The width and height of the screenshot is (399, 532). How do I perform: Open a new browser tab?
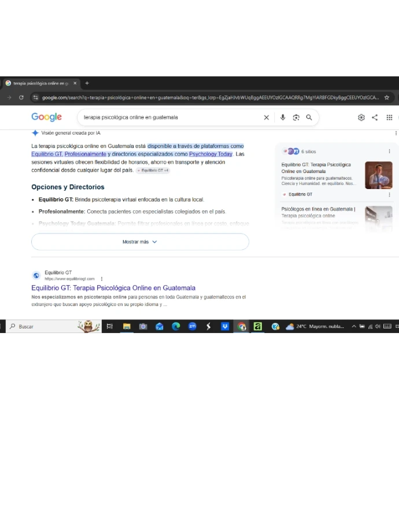tap(87, 83)
